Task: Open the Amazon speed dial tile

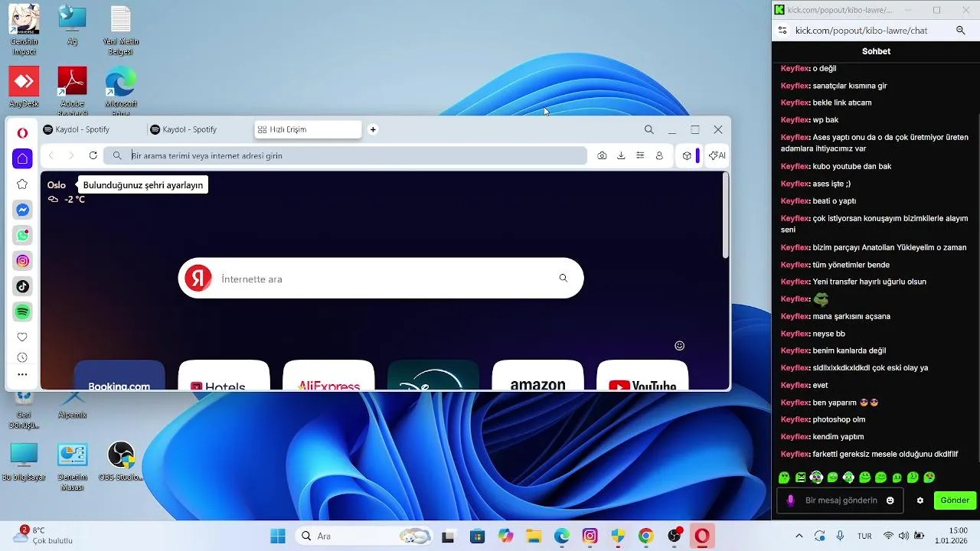Action: coord(537,375)
